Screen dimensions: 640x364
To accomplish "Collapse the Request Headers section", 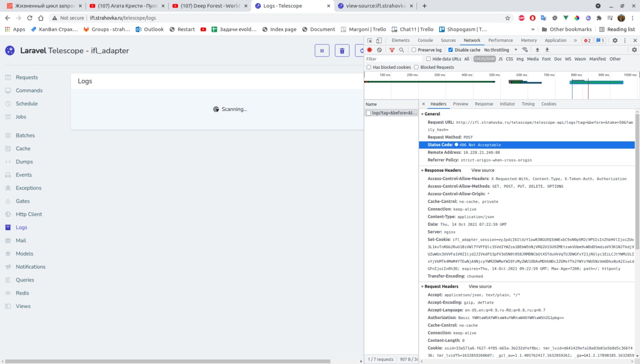I will [x=422, y=287].
